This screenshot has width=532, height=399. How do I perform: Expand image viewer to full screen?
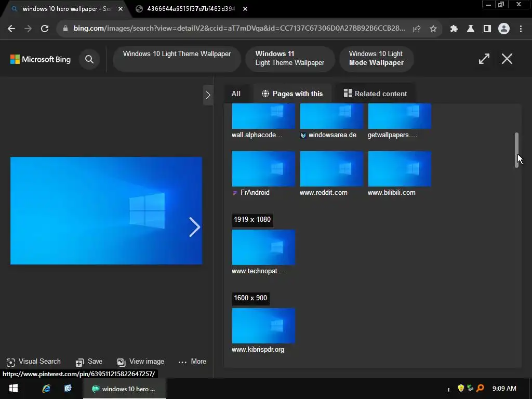484,59
